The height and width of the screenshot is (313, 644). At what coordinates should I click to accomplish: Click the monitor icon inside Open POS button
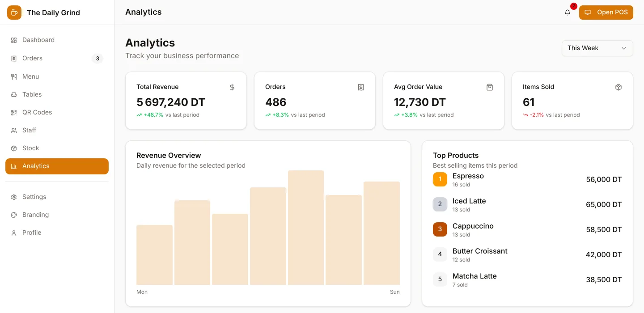click(588, 13)
